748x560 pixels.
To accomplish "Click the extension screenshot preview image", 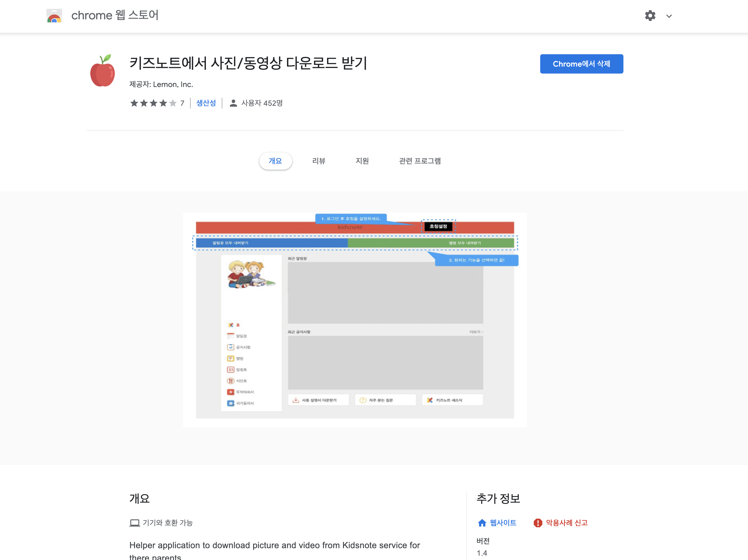I will (355, 320).
